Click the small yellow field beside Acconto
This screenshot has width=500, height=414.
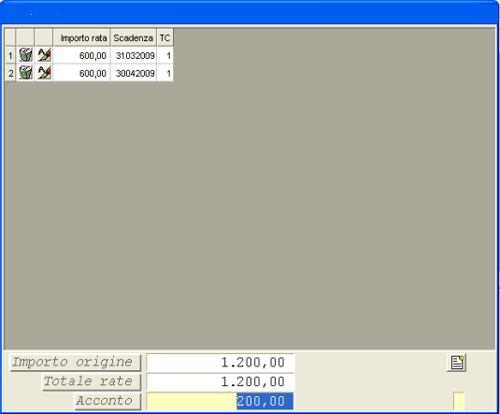[459, 401]
